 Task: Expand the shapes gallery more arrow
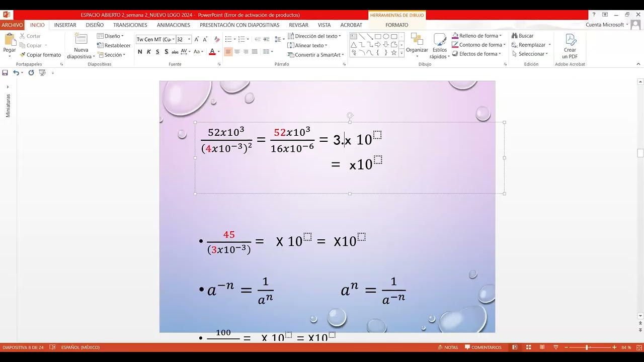coord(401,53)
